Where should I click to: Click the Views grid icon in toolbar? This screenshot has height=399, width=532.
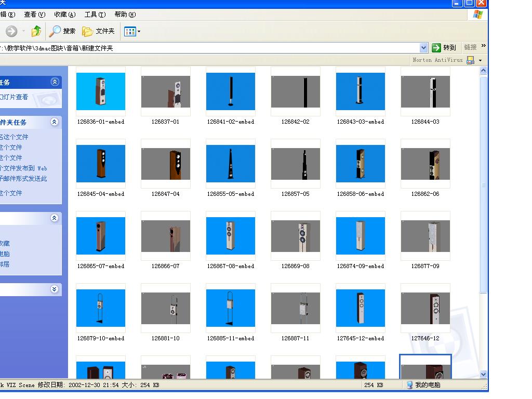[x=130, y=32]
